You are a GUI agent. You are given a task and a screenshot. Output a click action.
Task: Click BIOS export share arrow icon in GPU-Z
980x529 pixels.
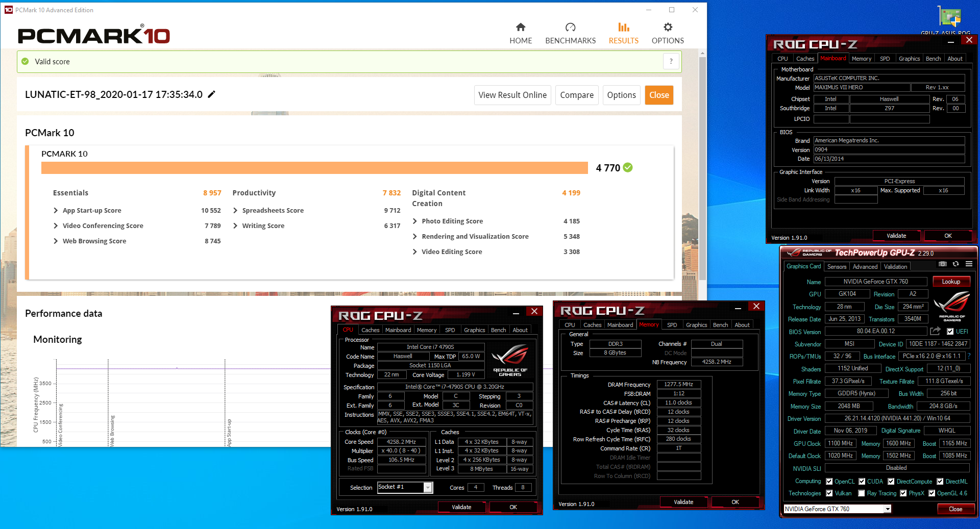[x=935, y=331]
